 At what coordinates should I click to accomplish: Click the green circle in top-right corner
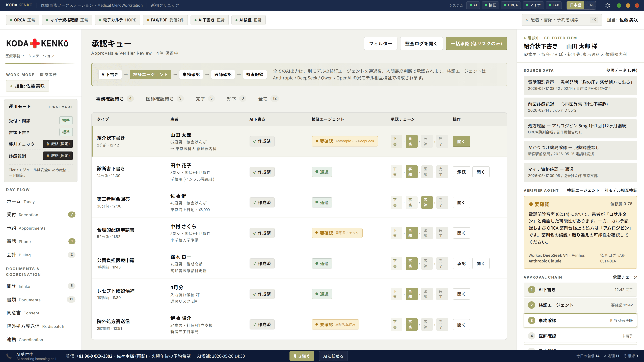tap(619, 5)
